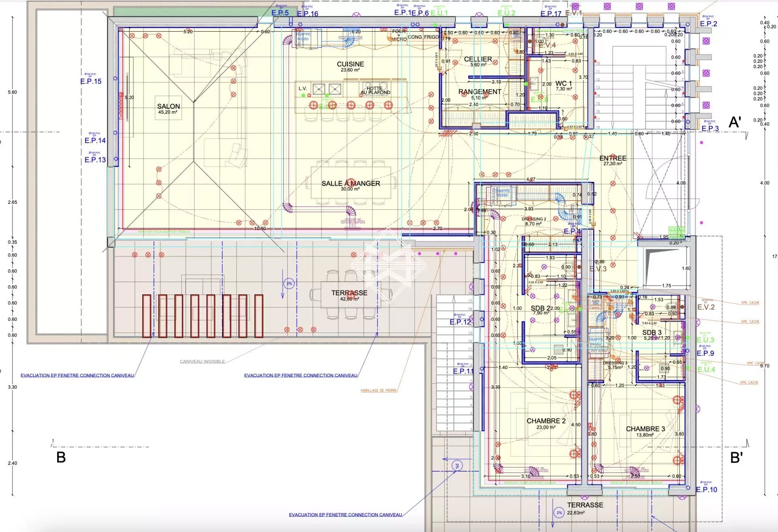Click the E.P.9 label
Screen dimensions: 778x532
click(705, 353)
